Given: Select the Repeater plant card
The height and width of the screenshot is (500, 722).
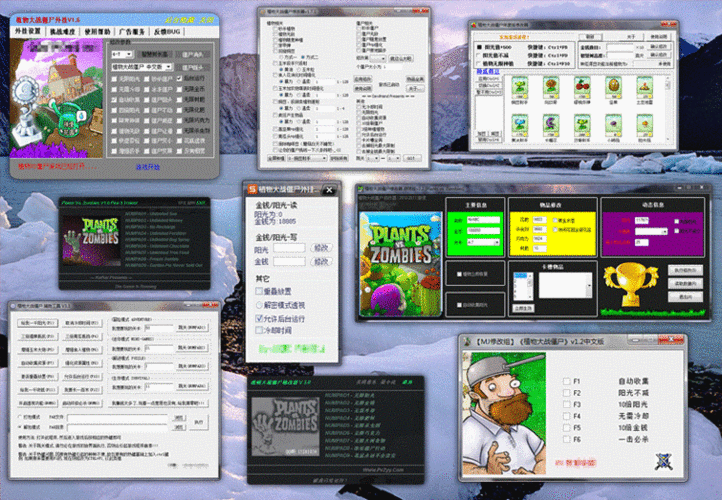Looking at the screenshot, I should pyautogui.click(x=582, y=126).
